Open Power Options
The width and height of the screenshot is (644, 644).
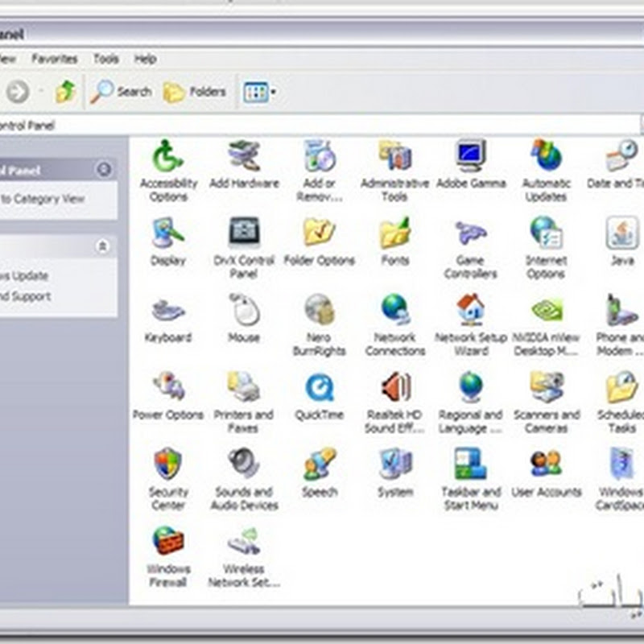click(x=168, y=396)
